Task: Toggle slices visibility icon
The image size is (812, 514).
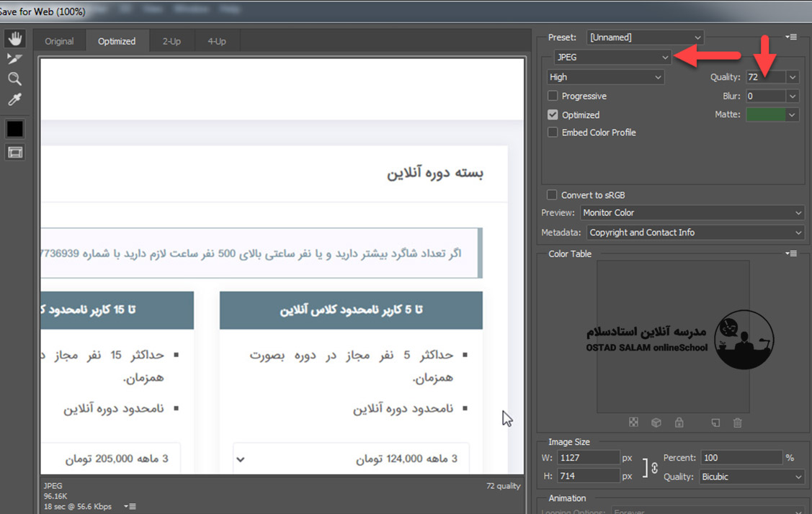Action: pyautogui.click(x=14, y=152)
